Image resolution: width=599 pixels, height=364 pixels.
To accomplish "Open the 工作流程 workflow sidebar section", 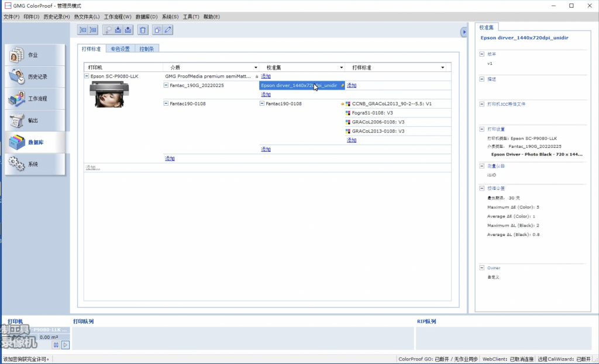I will click(x=35, y=98).
